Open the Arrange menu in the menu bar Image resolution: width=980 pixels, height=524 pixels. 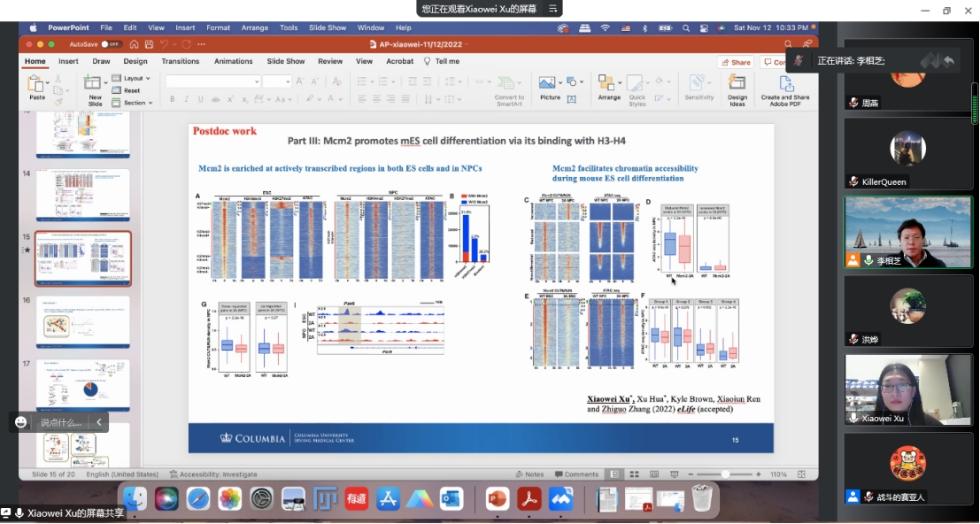[254, 27]
